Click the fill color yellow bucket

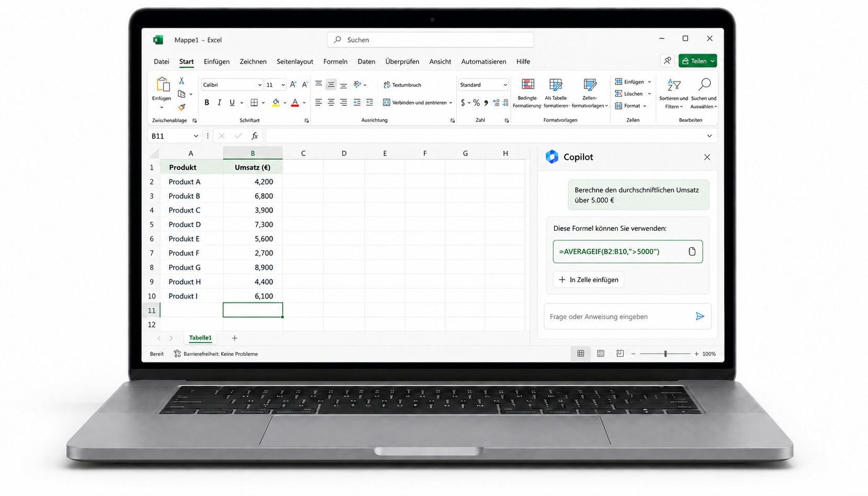(x=276, y=103)
